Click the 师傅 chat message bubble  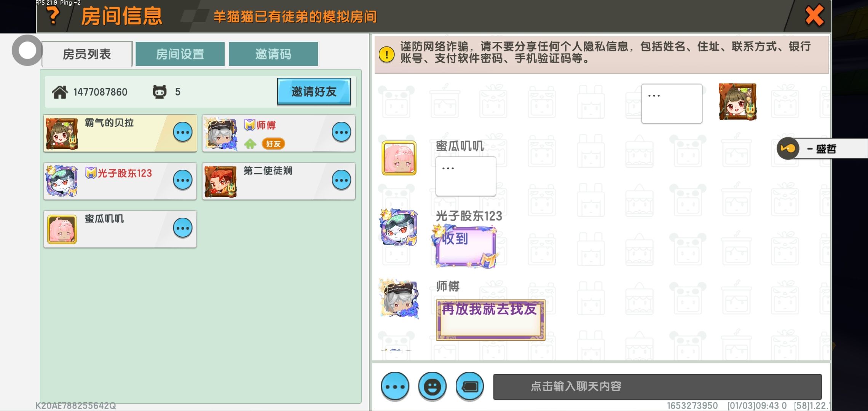pyautogui.click(x=490, y=320)
